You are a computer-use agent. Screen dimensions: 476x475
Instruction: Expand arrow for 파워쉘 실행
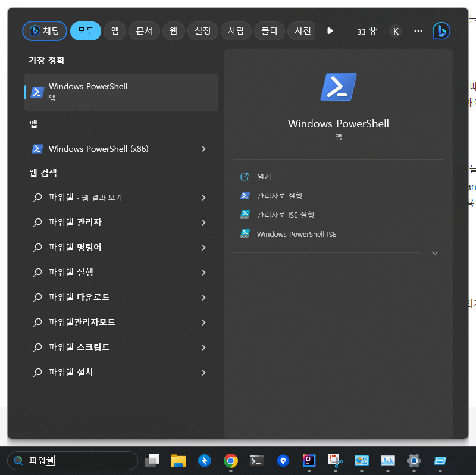(203, 273)
